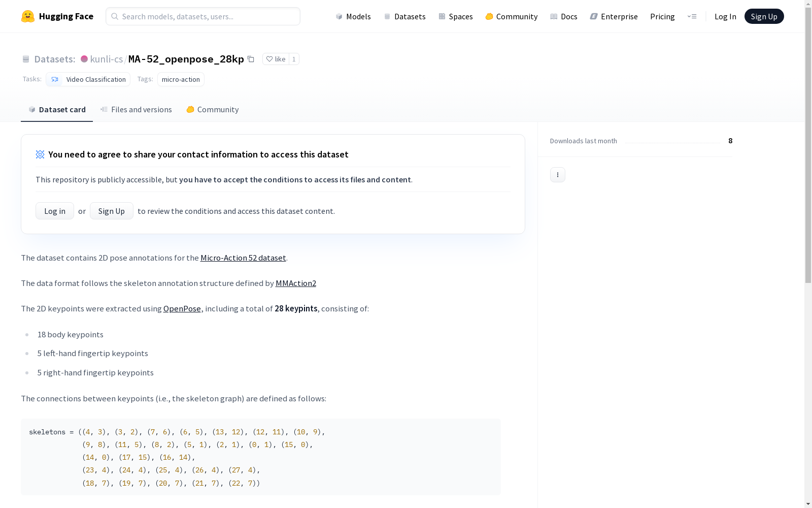Open Datasets in the top navigation
The height and width of the screenshot is (508, 812).
click(404, 16)
